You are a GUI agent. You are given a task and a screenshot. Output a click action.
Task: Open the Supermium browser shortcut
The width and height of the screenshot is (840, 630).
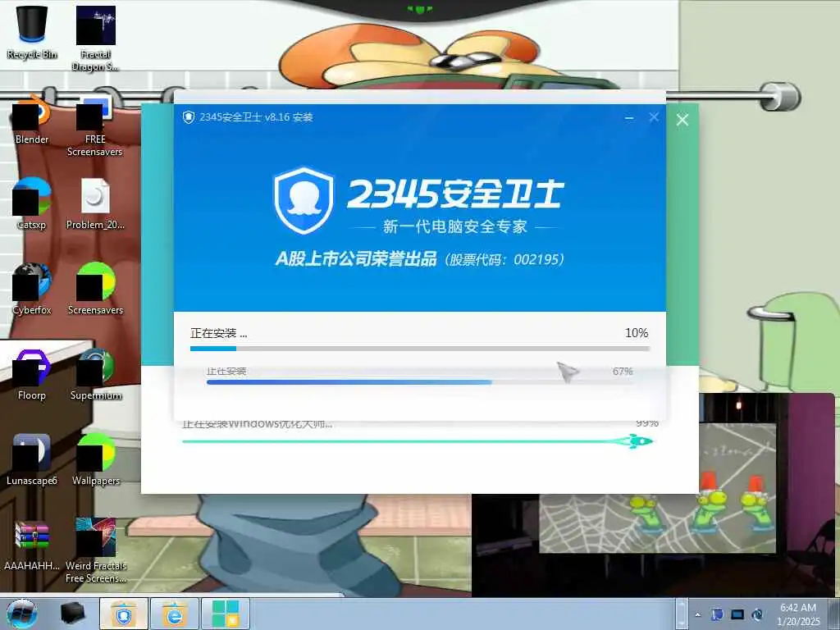95,375
